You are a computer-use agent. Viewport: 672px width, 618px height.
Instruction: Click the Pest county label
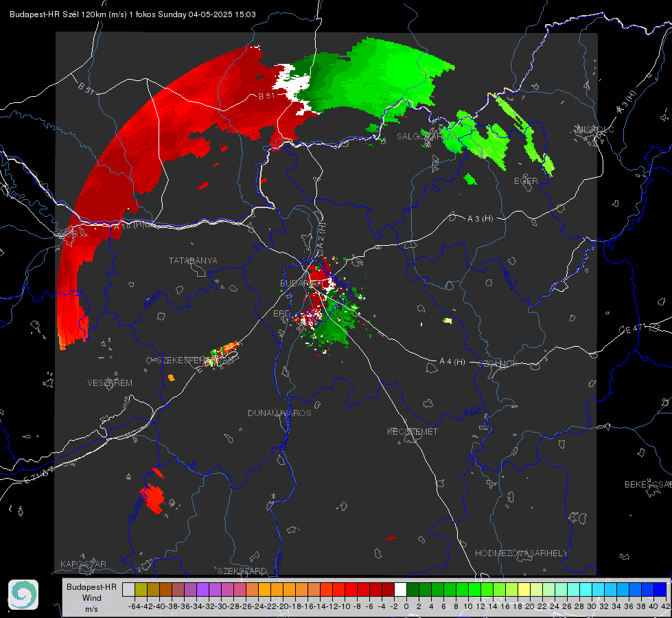tap(473, 413)
